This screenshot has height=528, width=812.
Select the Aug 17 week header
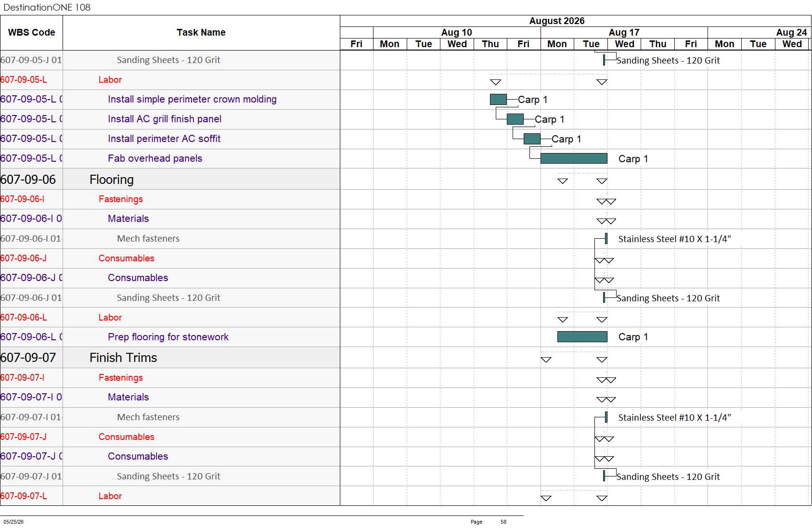click(x=624, y=32)
